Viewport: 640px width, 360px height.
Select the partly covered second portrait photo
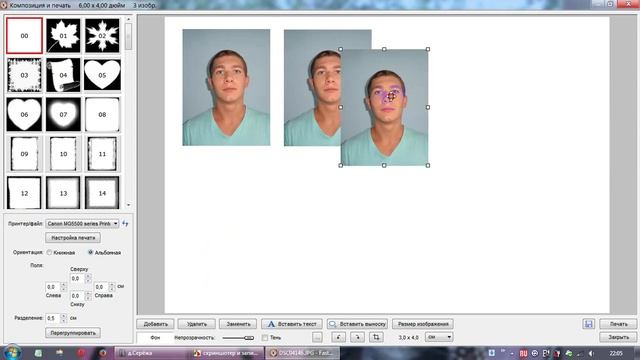pos(312,87)
